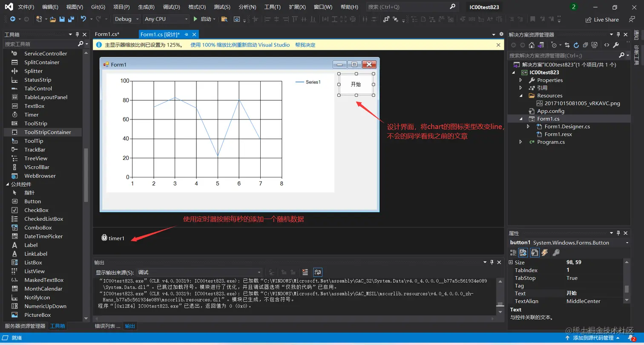Click Solution Explorer Refresh icon
This screenshot has width=644, height=345.
[x=576, y=45]
